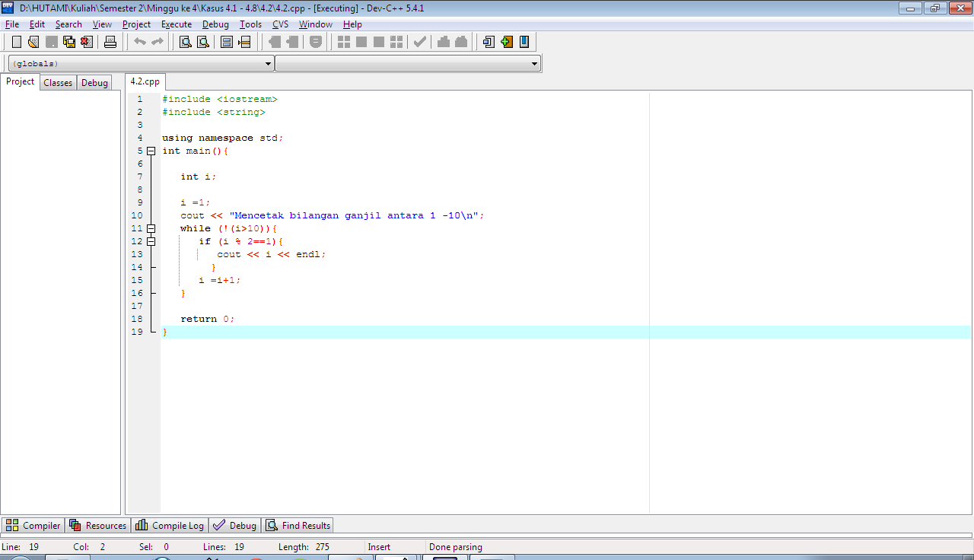Click the blue Goto Bookmark icon
The height and width of the screenshot is (560, 974).
point(524,42)
